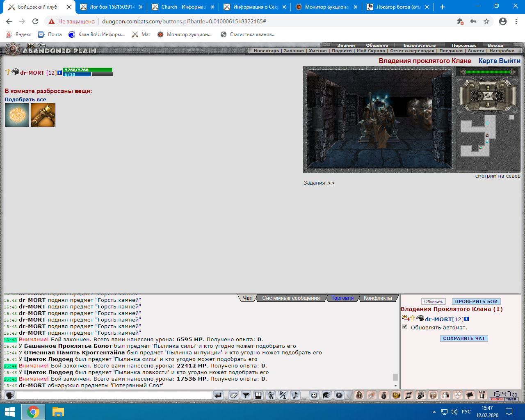Open the 'Подвиги' submenu item
525x420 pixels.
click(342, 51)
